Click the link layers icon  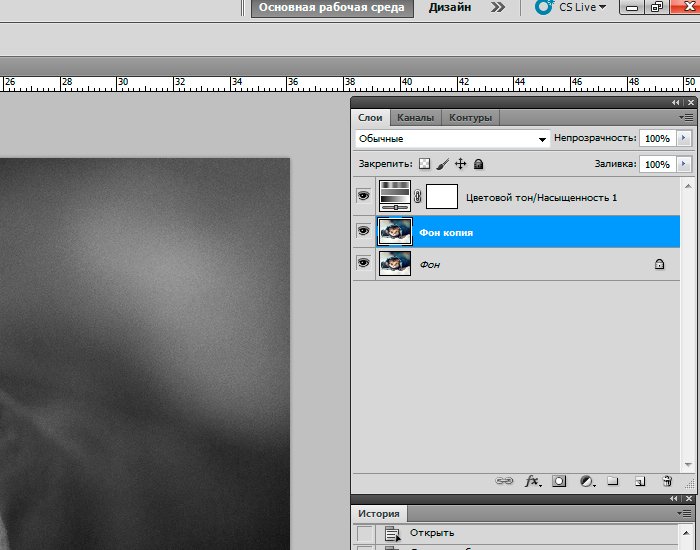pos(506,481)
